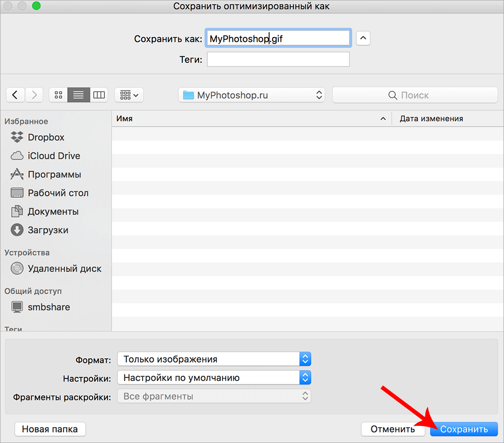Click the Поиск search field
504x443 pixels.
point(415,95)
